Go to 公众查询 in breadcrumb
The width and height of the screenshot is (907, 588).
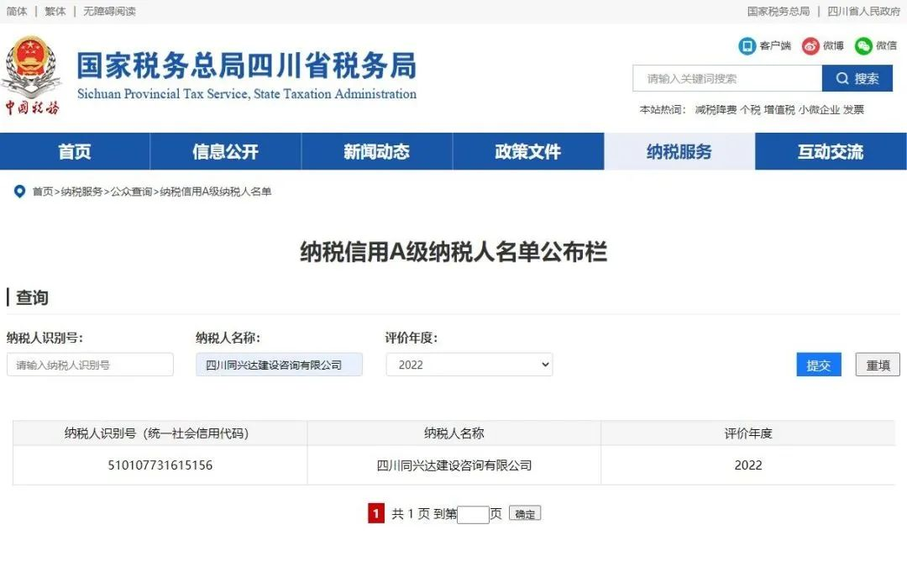point(131,192)
